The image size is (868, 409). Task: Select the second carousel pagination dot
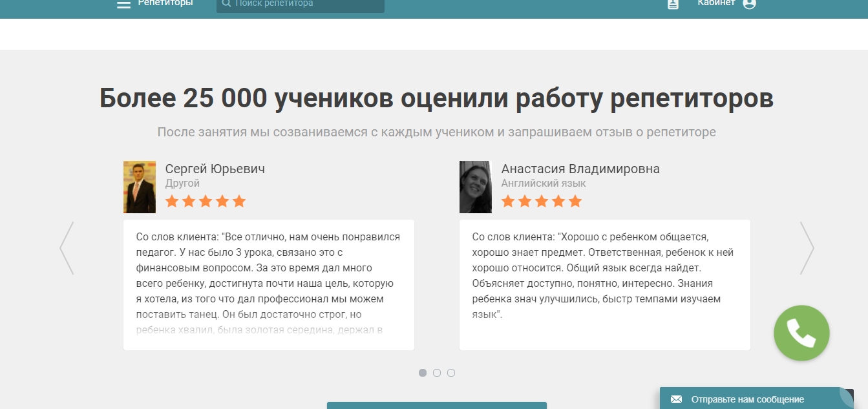[x=437, y=372]
